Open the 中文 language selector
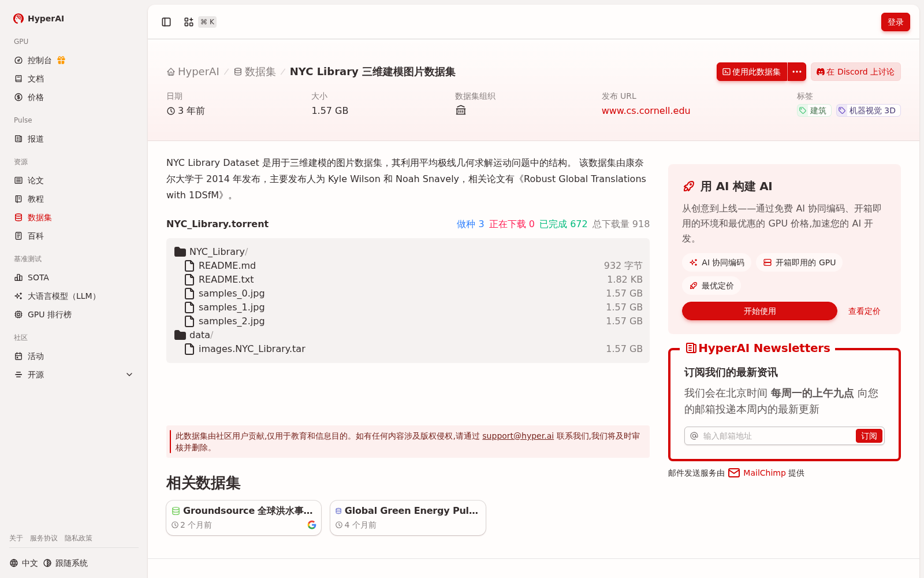924x578 pixels. coord(24,563)
